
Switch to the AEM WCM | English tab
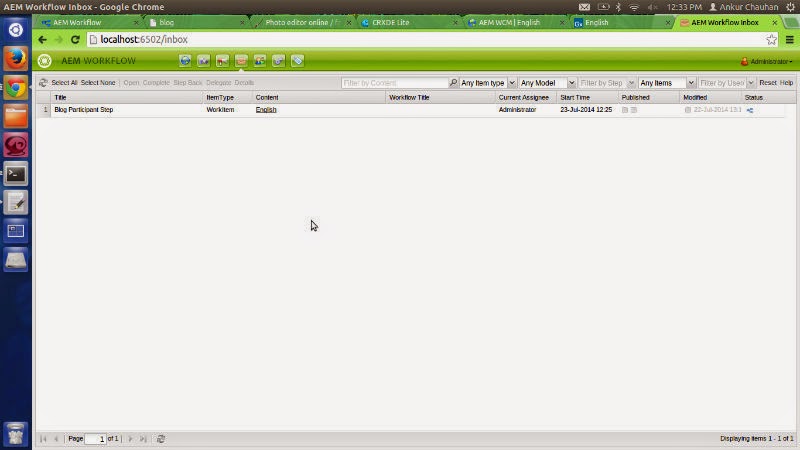515,22
